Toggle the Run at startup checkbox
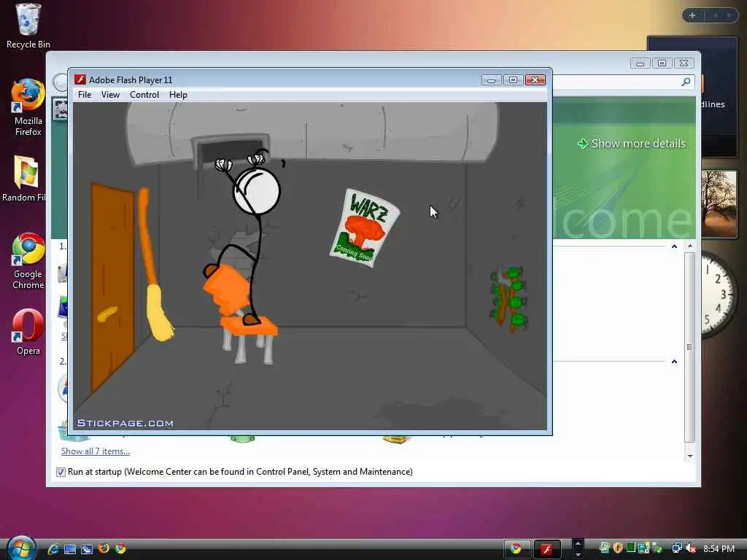This screenshot has width=747, height=560. click(x=61, y=472)
